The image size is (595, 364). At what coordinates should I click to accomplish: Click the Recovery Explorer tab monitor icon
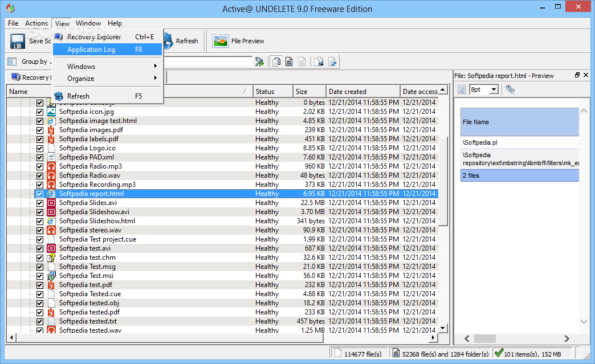16,77
